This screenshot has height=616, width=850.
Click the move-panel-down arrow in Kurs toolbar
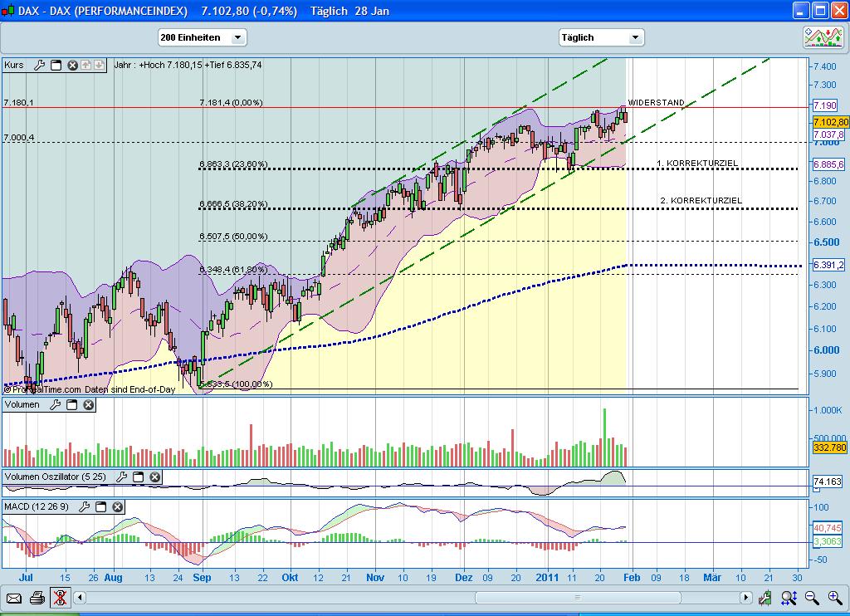[99, 66]
